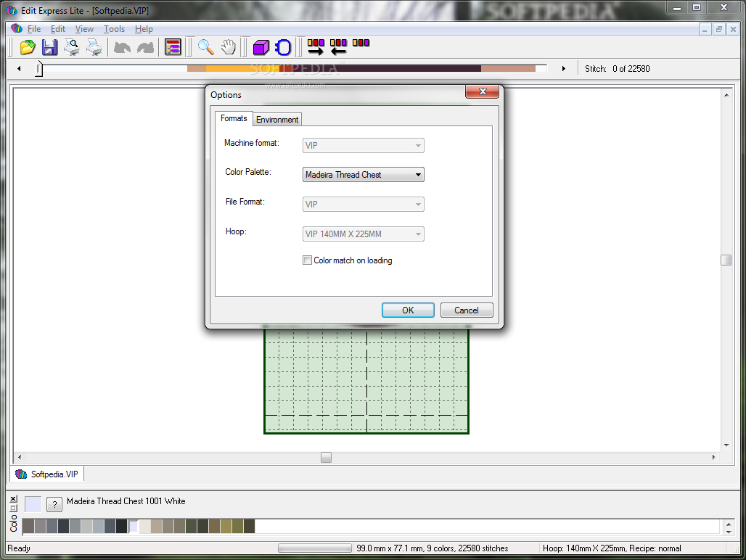Click the canvas scroll up arrow
The image size is (746, 560).
coord(726,95)
